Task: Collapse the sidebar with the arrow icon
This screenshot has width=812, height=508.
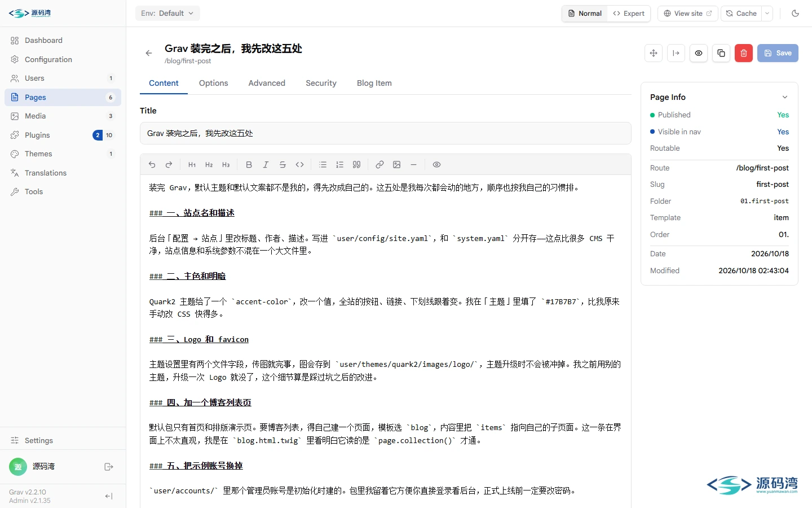Action: coord(109,496)
